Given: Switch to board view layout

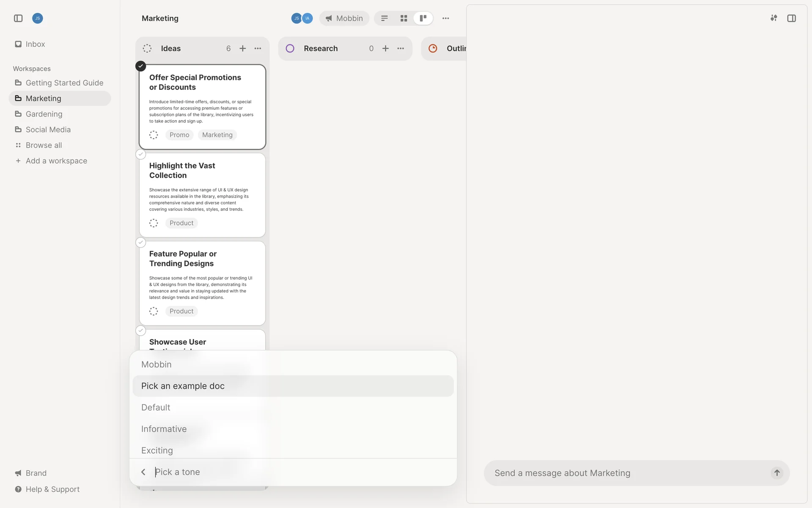Looking at the screenshot, I should tap(423, 18).
